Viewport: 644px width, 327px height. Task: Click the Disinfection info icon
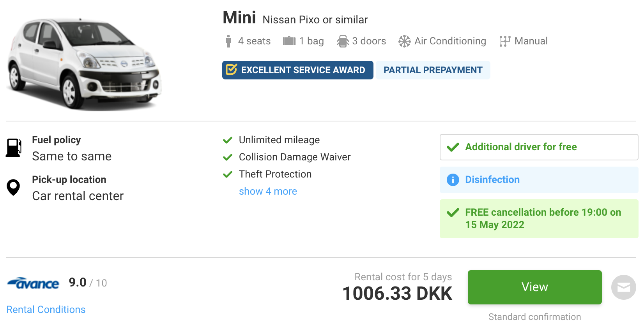[x=453, y=180]
